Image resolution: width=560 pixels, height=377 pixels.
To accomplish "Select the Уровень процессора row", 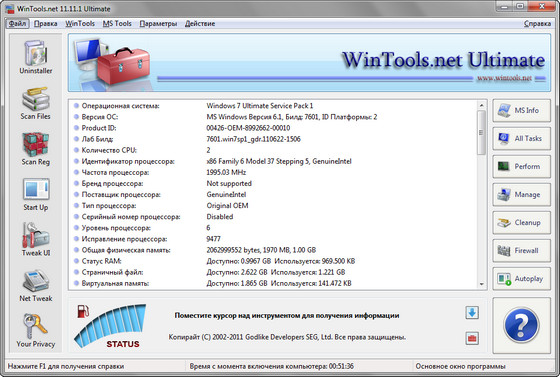I will [x=274, y=228].
